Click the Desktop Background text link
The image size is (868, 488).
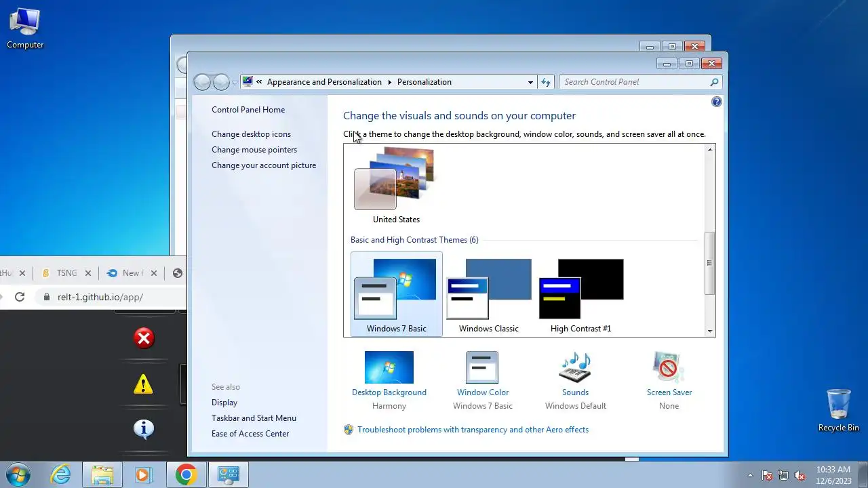[389, 392]
